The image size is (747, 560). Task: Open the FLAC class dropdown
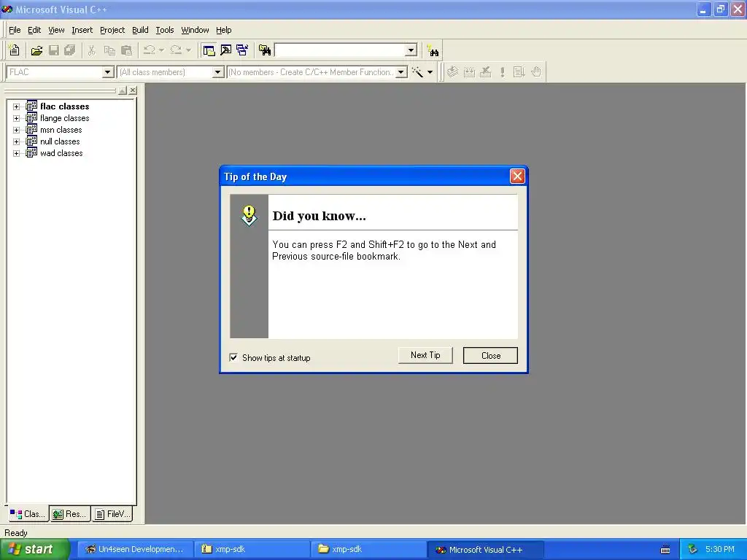108,72
